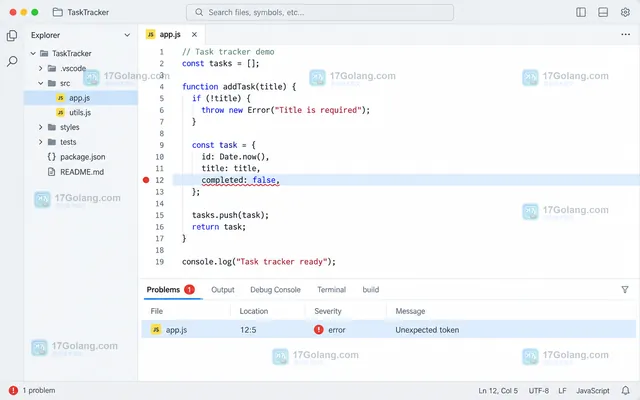Toggle the side panel layout icon
This screenshot has height=400, width=640.
581,12
